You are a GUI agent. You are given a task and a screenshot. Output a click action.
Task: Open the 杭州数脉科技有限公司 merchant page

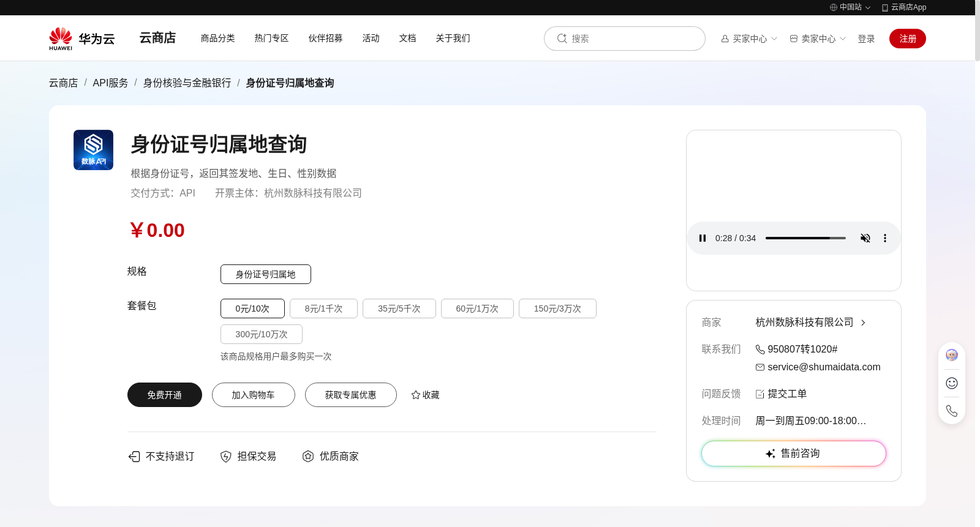pos(804,322)
